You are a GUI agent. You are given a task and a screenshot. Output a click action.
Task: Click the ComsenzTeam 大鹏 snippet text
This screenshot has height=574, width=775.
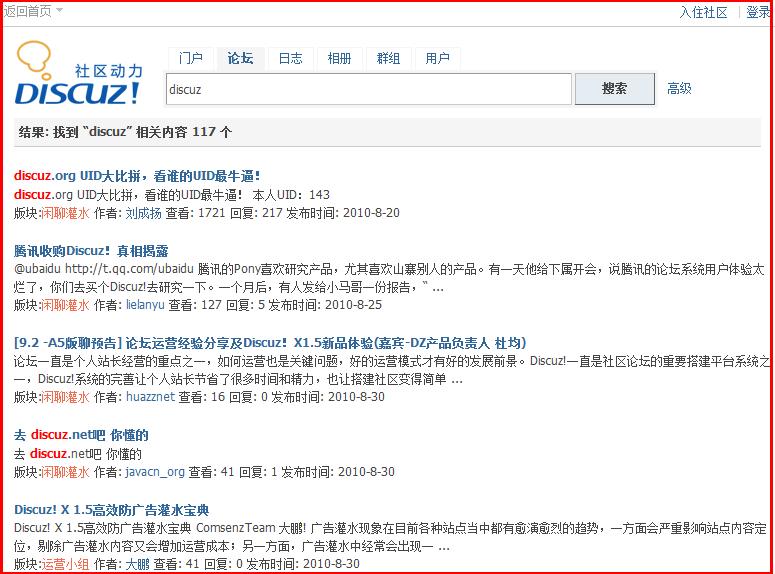click(251, 528)
